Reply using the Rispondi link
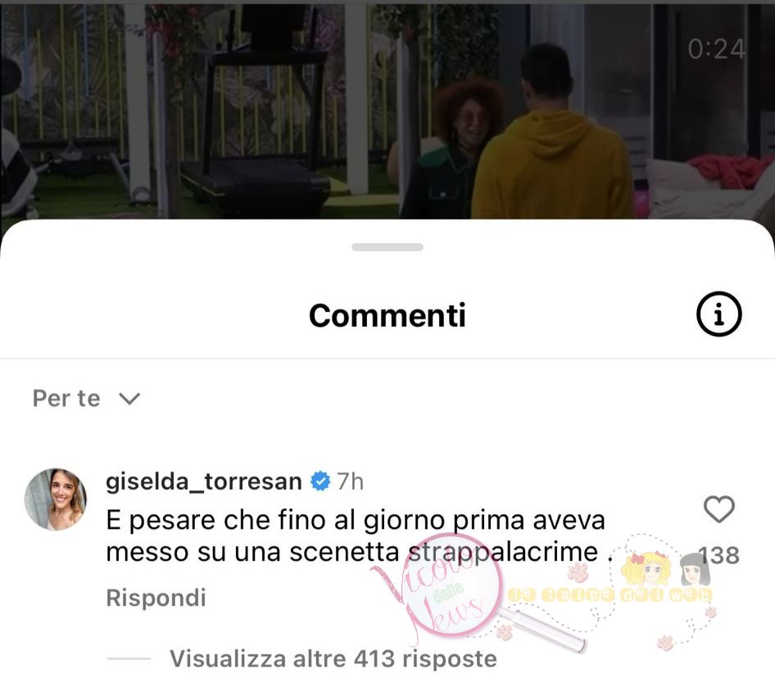The height and width of the screenshot is (700, 775). 156,598
